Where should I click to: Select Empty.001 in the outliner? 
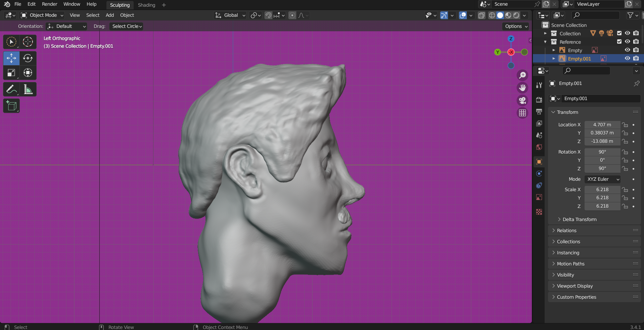tap(579, 58)
